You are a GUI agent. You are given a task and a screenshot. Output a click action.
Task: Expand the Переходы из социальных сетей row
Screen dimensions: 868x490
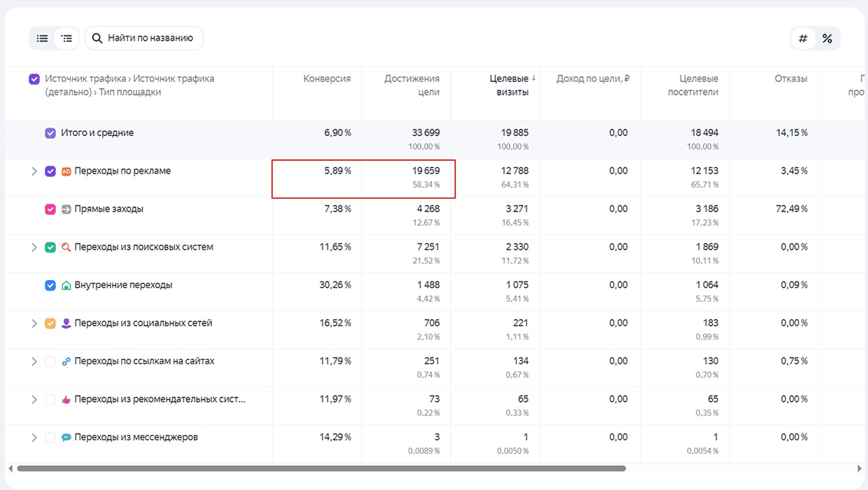[x=33, y=324]
